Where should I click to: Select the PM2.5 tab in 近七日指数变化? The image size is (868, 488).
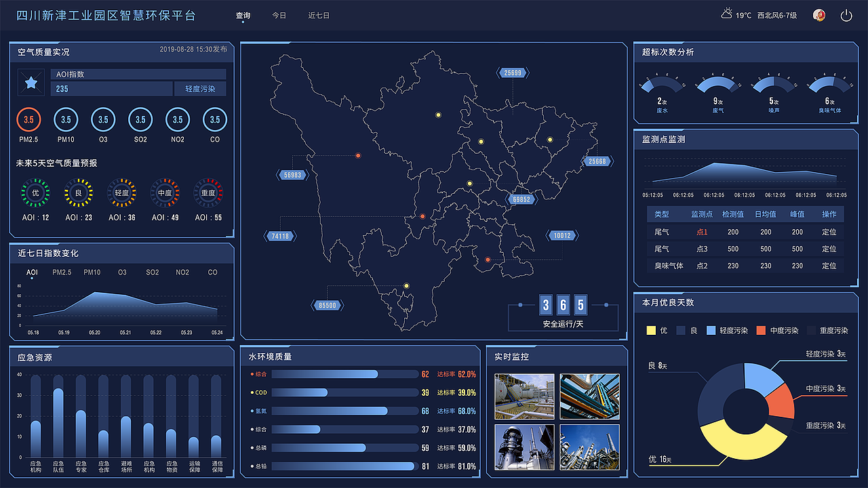[62, 272]
